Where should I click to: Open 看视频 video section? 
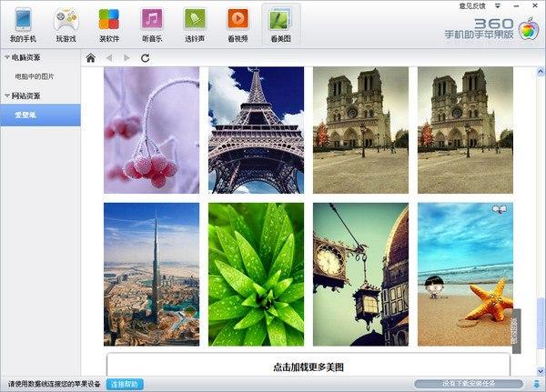(x=238, y=25)
